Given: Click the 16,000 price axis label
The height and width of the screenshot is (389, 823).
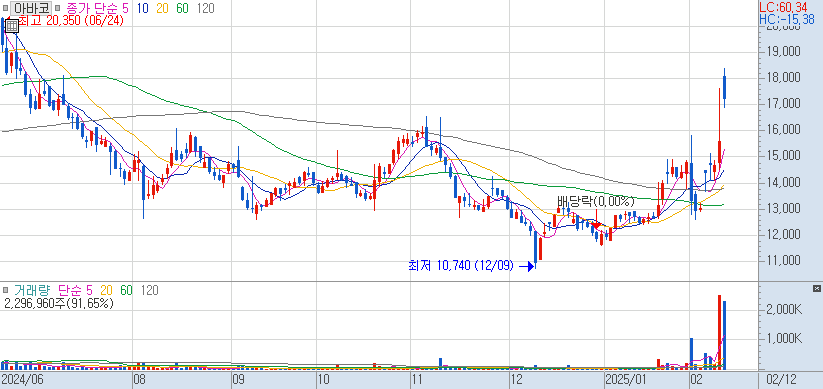Looking at the screenshot, I should tap(783, 130).
